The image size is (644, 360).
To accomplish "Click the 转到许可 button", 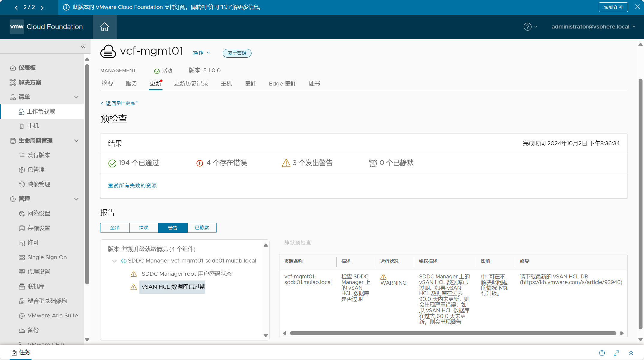I will tap(613, 7).
